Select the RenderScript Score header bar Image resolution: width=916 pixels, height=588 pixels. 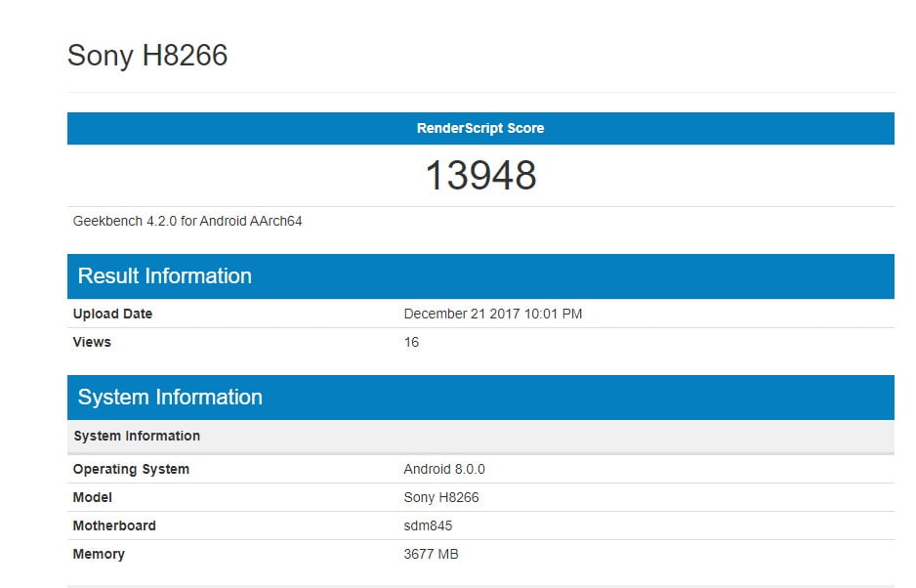coord(480,128)
